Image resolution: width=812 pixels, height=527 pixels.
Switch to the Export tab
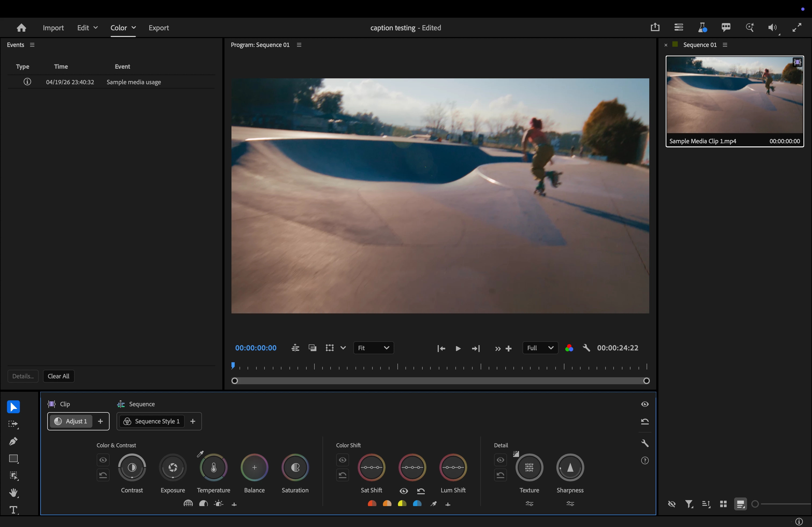(159, 28)
